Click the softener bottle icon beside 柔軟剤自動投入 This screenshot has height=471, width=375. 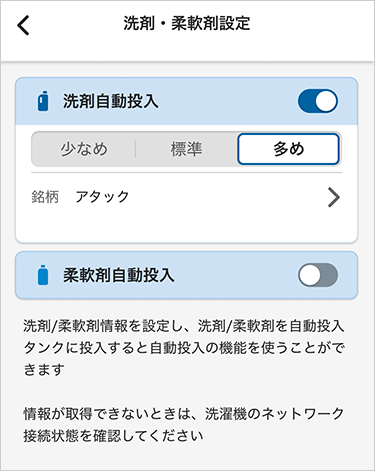coord(43,275)
